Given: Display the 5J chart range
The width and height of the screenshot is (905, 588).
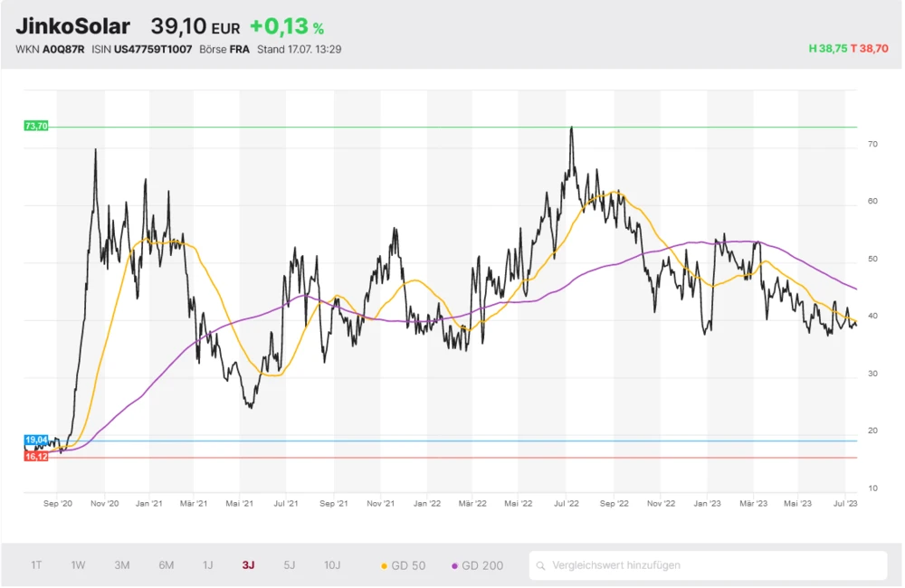Looking at the screenshot, I should coord(290,565).
